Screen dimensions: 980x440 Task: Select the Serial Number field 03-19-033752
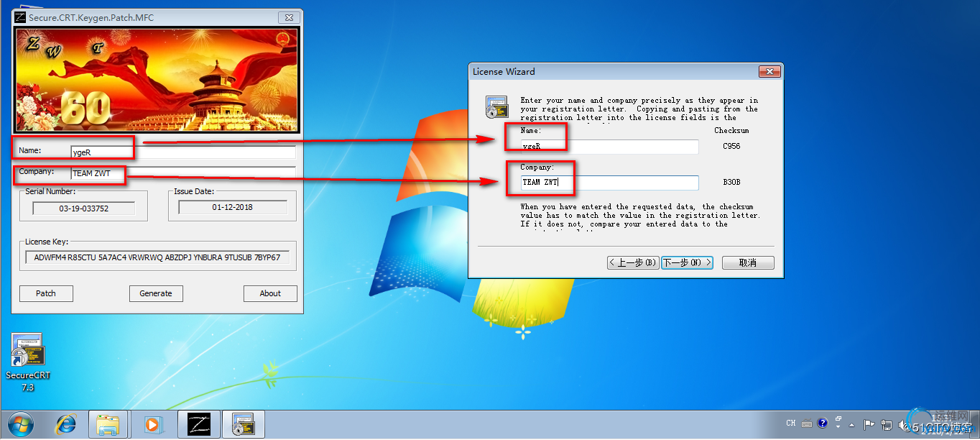pyautogui.click(x=84, y=208)
